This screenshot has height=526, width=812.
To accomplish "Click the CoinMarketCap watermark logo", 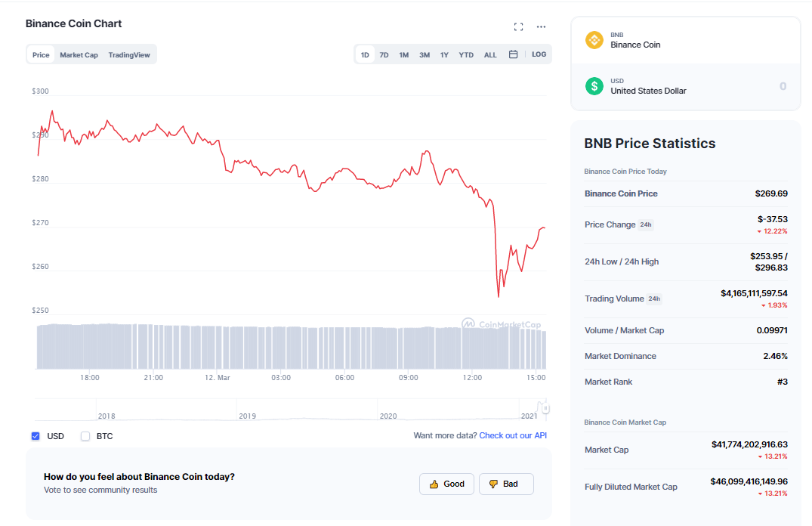I will tap(501, 324).
